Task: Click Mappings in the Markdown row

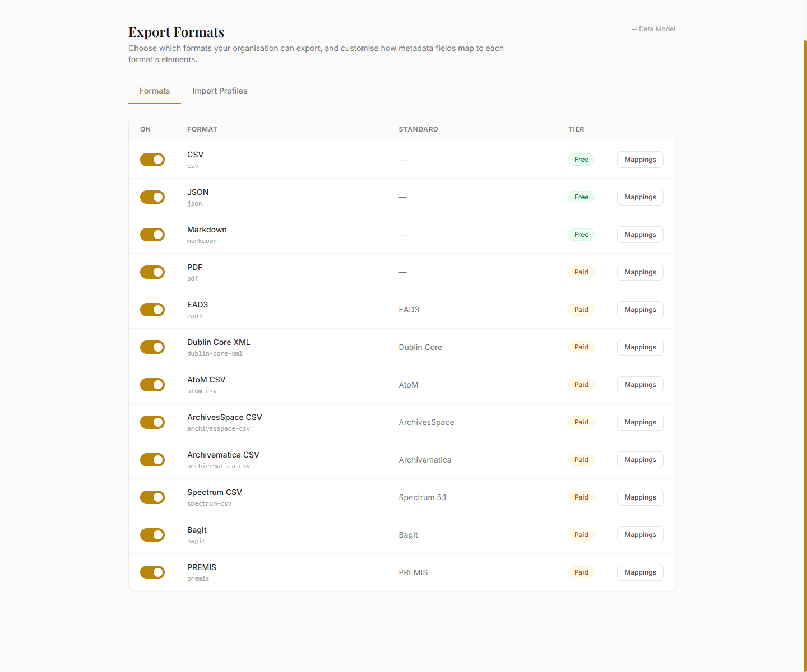Action: (x=640, y=235)
